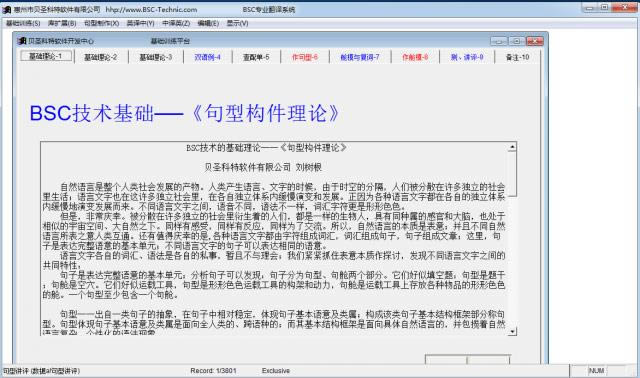Open the 英译中(Y) menu
The height and width of the screenshot is (378, 640).
(140, 23)
